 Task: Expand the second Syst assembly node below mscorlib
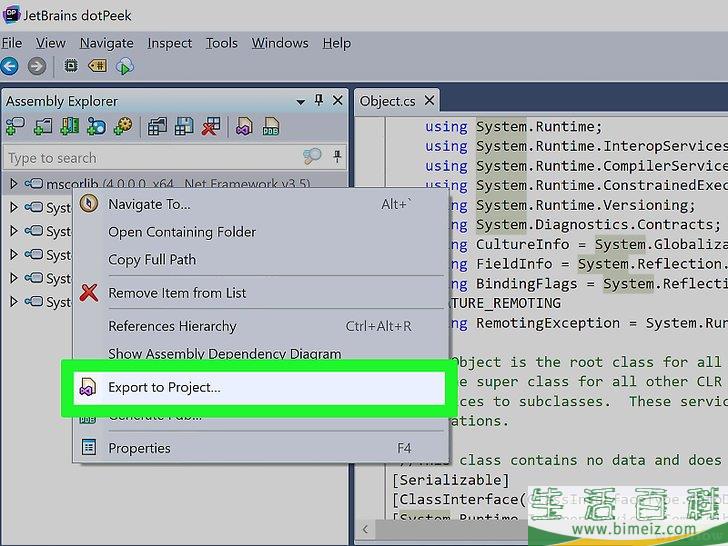[13, 231]
